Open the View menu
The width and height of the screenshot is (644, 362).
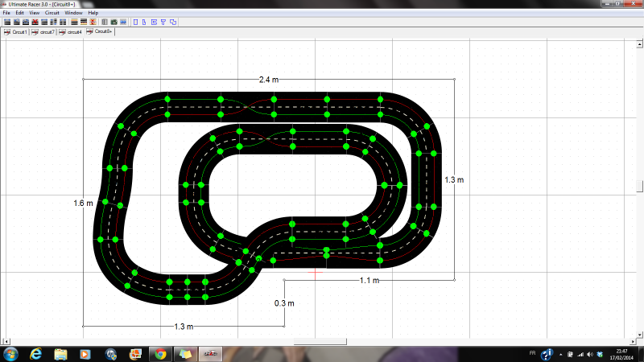click(34, 13)
